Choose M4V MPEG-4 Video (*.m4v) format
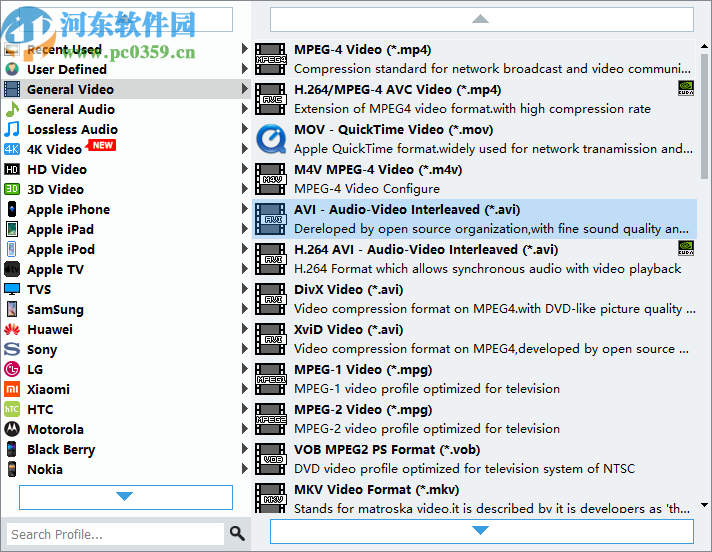This screenshot has height=552, width=712. click(475, 179)
